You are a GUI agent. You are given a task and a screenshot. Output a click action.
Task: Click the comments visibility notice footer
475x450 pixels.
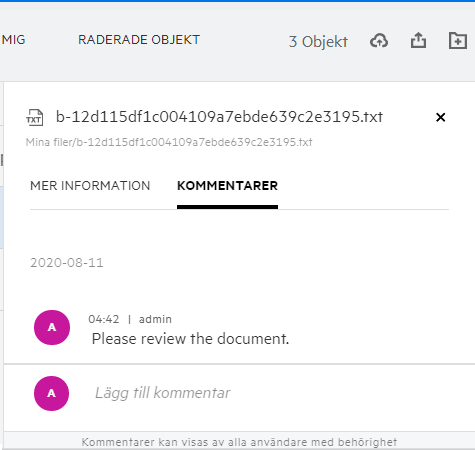[x=239, y=442]
